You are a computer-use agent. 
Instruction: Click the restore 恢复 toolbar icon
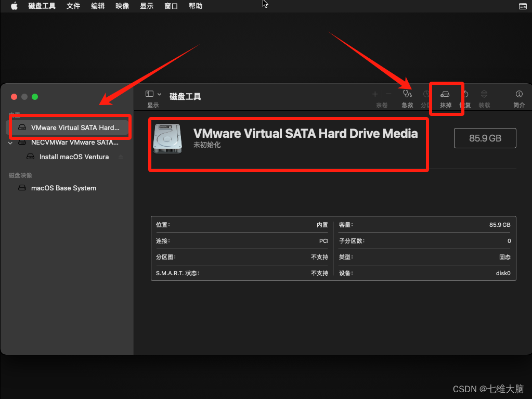(466, 94)
